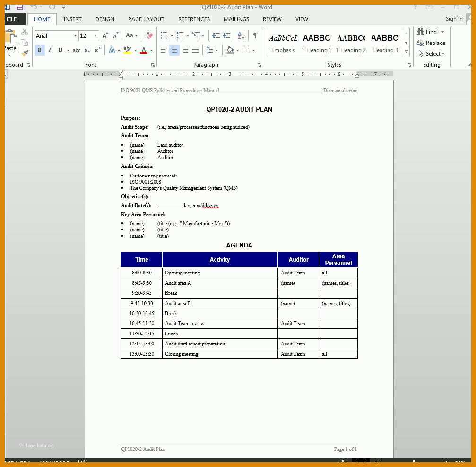Switch to DESIGN tab
This screenshot has width=476, height=467.
pyautogui.click(x=105, y=19)
